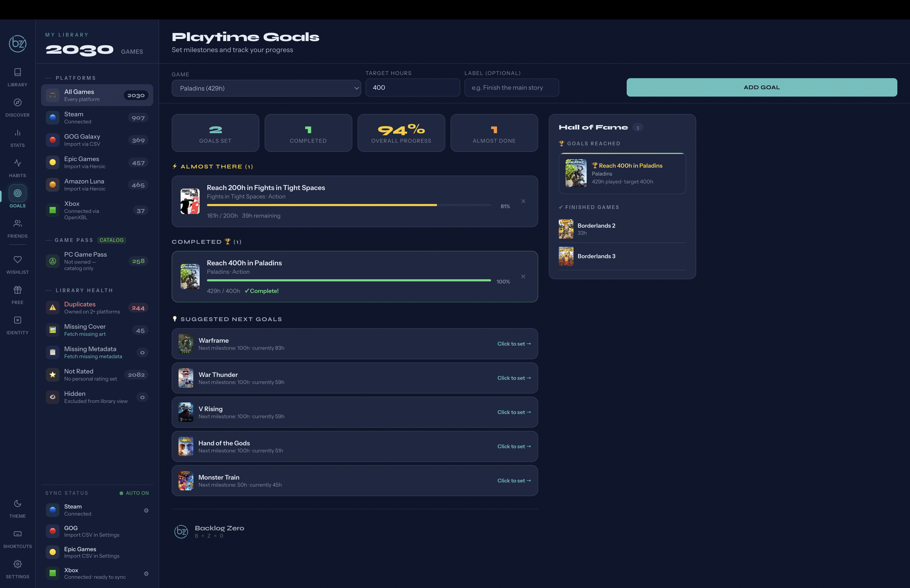The width and height of the screenshot is (910, 588).
Task: Set the Monster Train suggested goal
Action: pos(514,481)
